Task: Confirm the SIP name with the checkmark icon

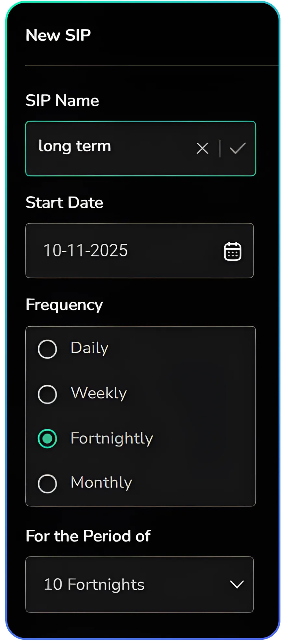Action: [238, 148]
